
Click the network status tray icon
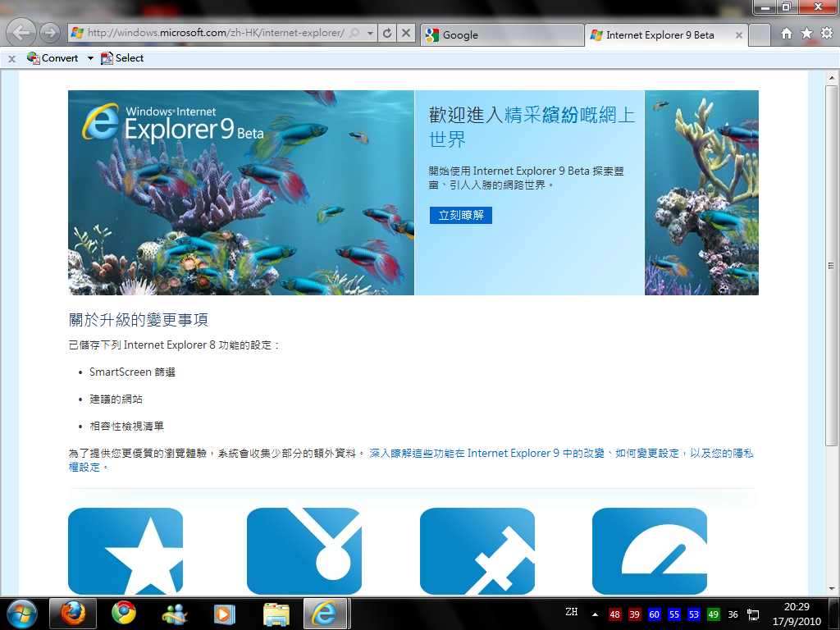click(753, 614)
